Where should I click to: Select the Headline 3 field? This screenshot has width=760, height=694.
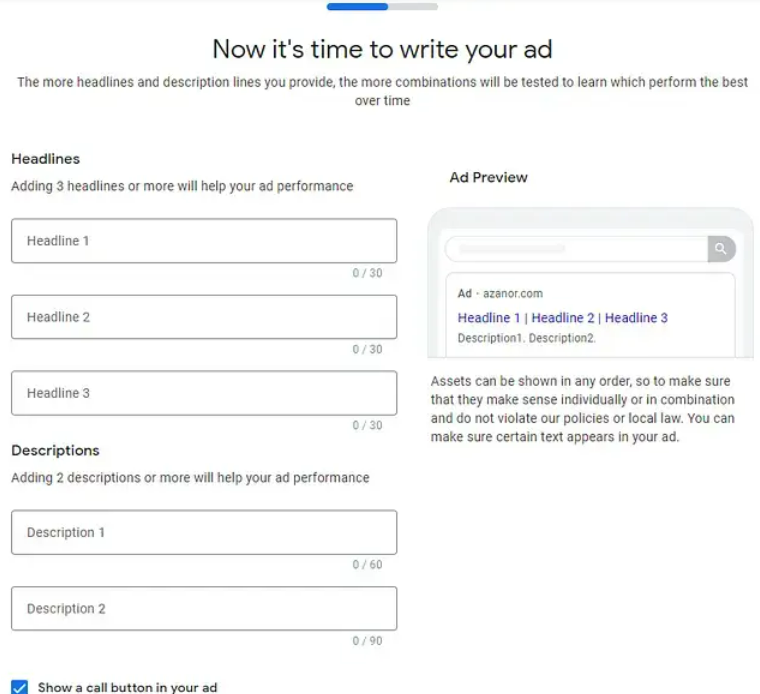coord(204,393)
